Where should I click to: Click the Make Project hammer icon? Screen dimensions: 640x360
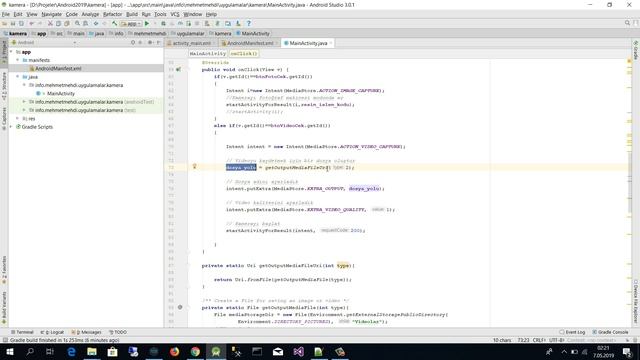(114, 24)
